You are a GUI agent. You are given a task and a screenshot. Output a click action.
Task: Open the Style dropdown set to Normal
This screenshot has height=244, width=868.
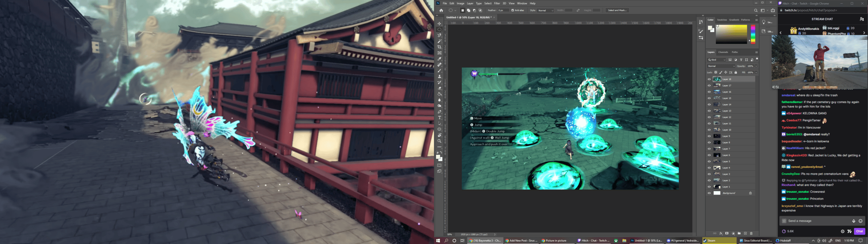tap(546, 11)
